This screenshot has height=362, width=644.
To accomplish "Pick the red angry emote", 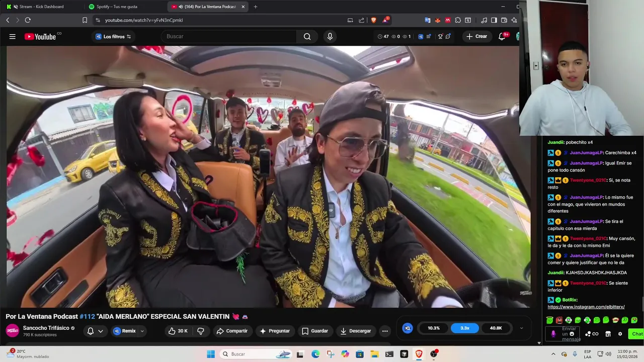I will pos(559,320).
